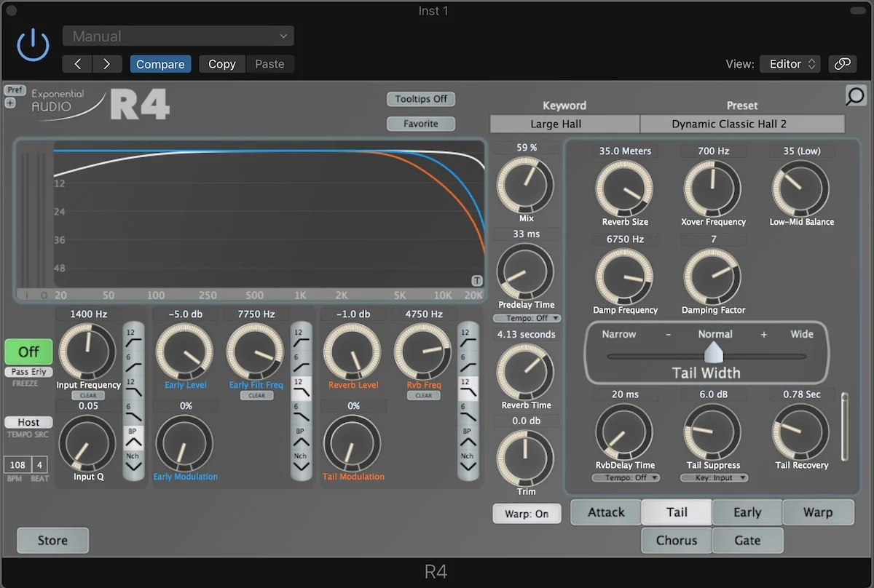Switch to the Early tab
Image resolution: width=874 pixels, height=588 pixels.
pyautogui.click(x=747, y=512)
